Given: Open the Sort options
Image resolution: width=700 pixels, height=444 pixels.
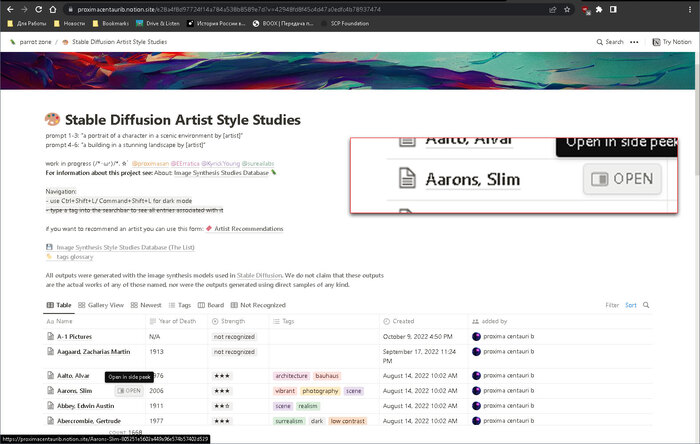Looking at the screenshot, I should (x=631, y=305).
